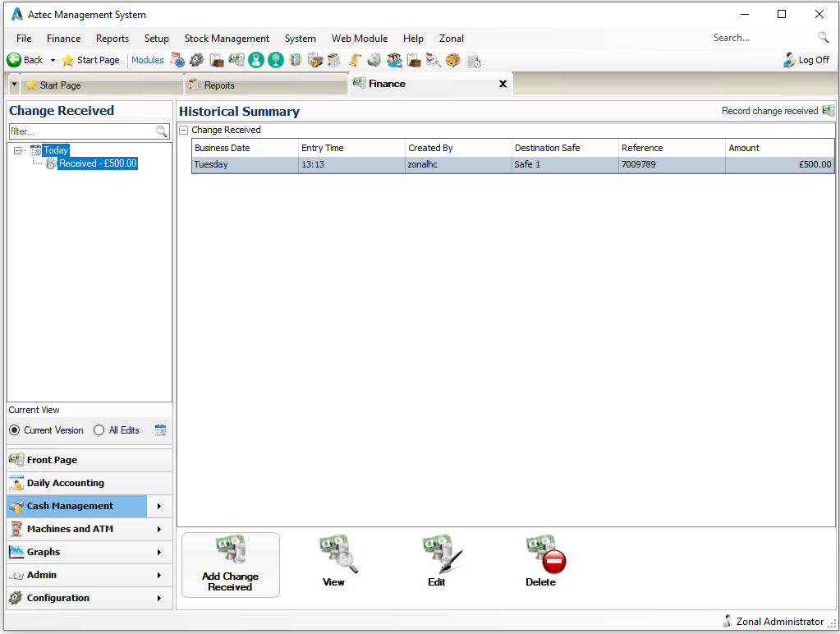Click the Record change received icon
The height and width of the screenshot is (634, 840).
coord(828,111)
